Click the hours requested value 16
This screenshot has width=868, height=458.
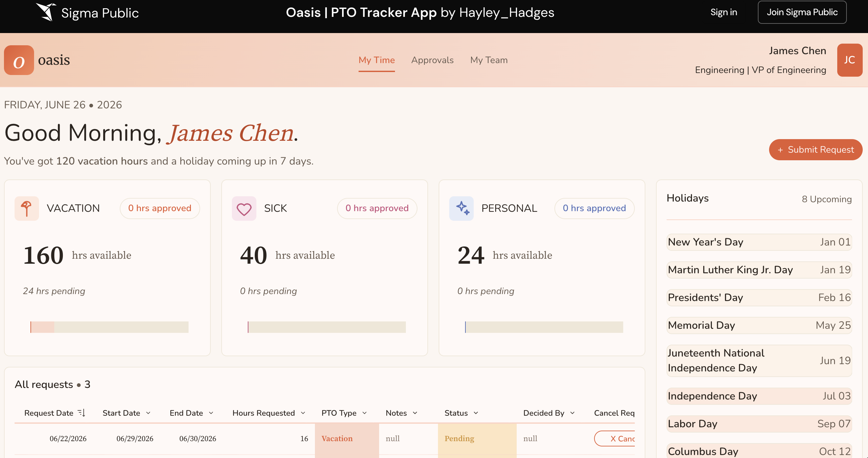pyautogui.click(x=304, y=439)
